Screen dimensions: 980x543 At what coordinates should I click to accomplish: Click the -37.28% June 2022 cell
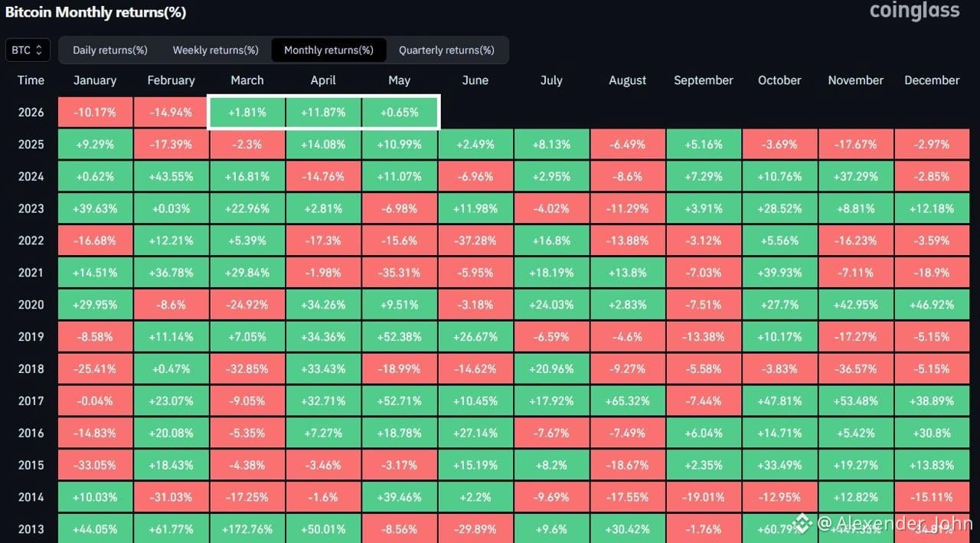[x=475, y=240]
